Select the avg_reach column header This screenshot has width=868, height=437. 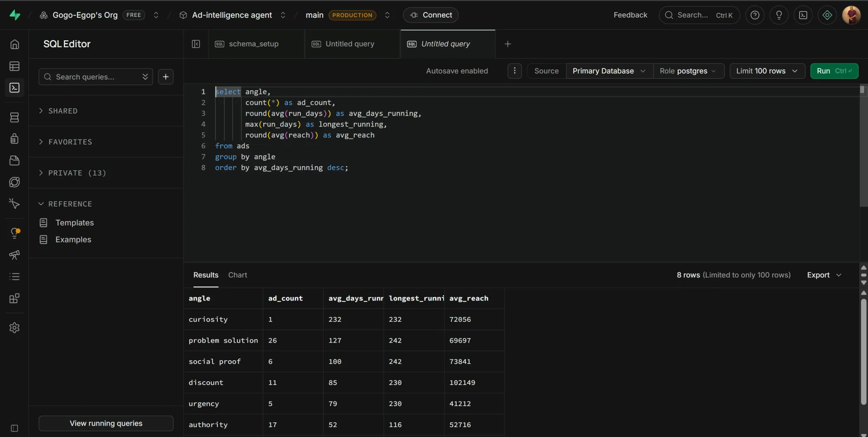tap(474, 299)
